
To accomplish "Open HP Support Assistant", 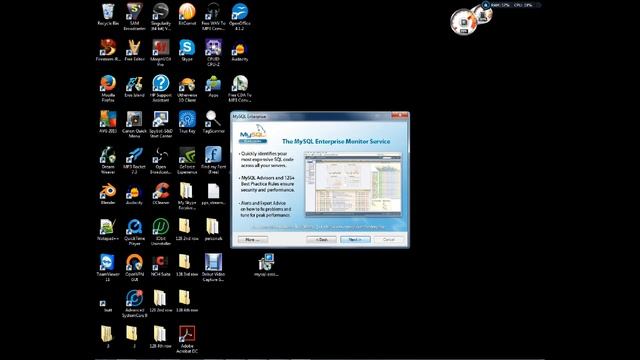I will coord(161,88).
